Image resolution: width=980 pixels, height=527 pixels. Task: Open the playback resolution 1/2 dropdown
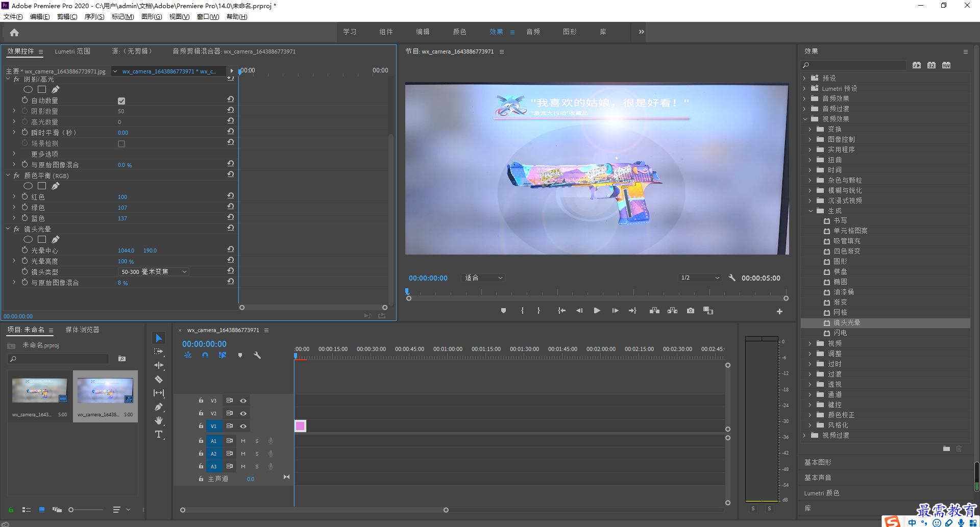pyautogui.click(x=700, y=278)
